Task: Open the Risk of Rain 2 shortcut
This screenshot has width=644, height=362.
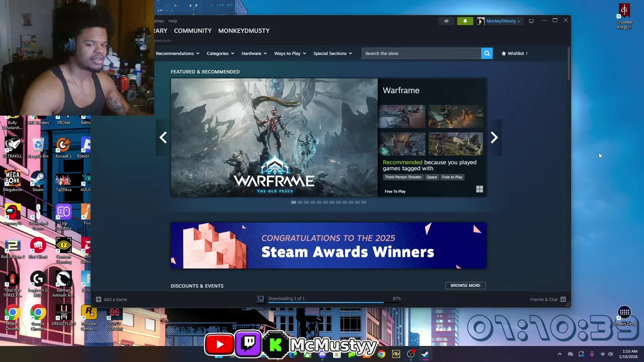Action: (x=13, y=248)
